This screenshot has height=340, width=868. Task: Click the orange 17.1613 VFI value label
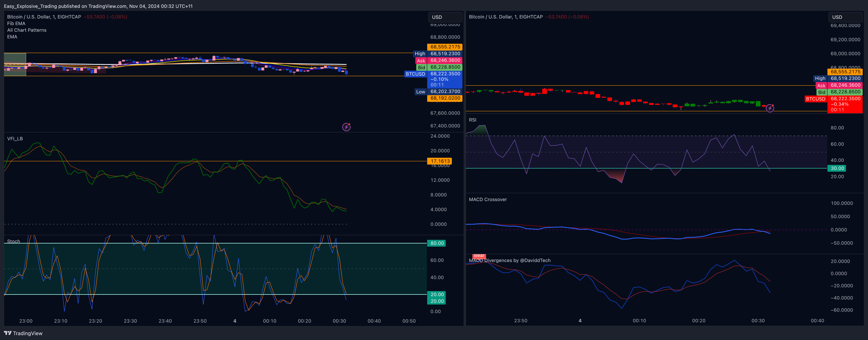point(440,161)
